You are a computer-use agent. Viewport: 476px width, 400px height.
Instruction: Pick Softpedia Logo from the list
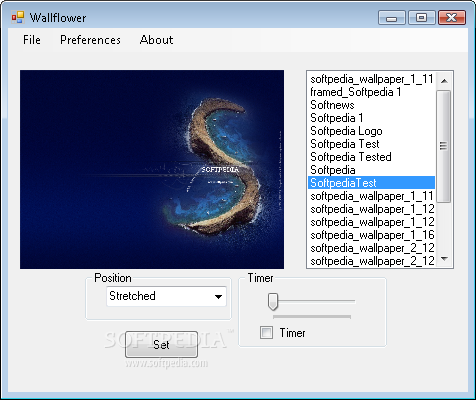point(371,131)
